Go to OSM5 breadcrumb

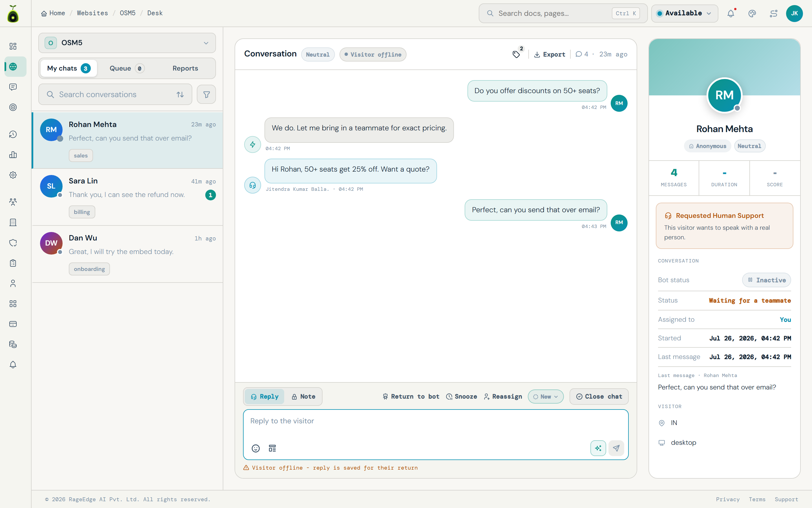128,13
